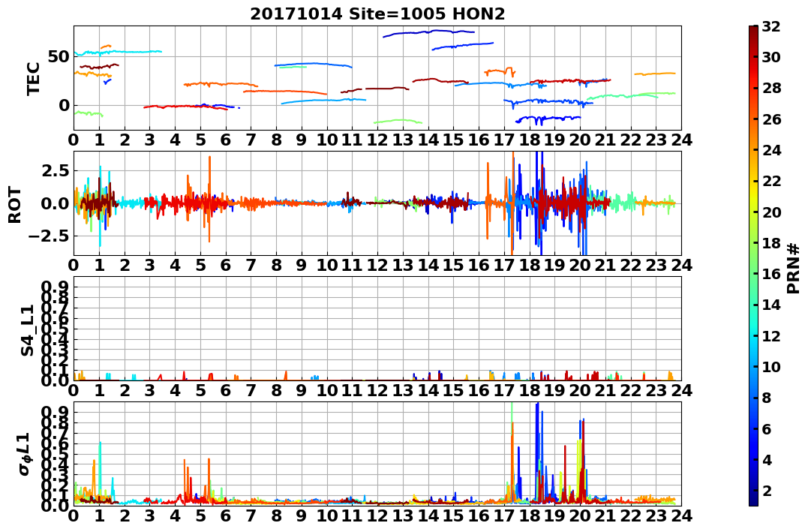Click hour 20 tick under σφL1 panel
Screen dimensions: 808x532
(x=580, y=515)
